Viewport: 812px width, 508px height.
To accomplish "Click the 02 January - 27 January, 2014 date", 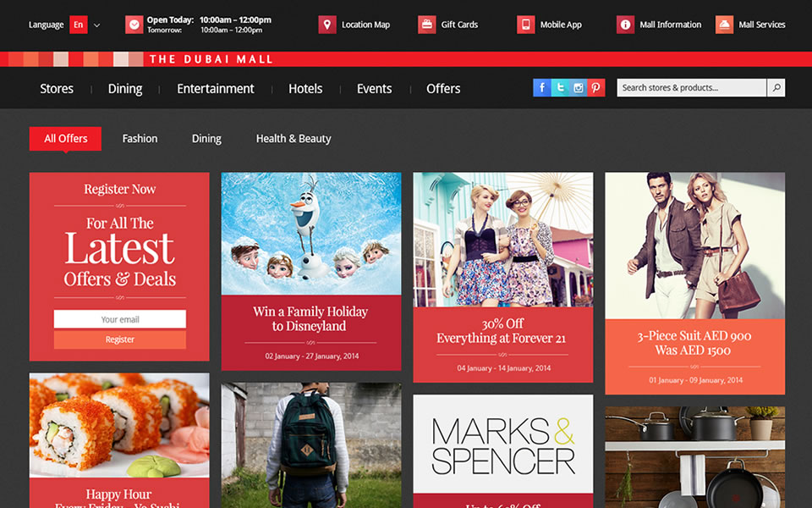I will pyautogui.click(x=312, y=356).
